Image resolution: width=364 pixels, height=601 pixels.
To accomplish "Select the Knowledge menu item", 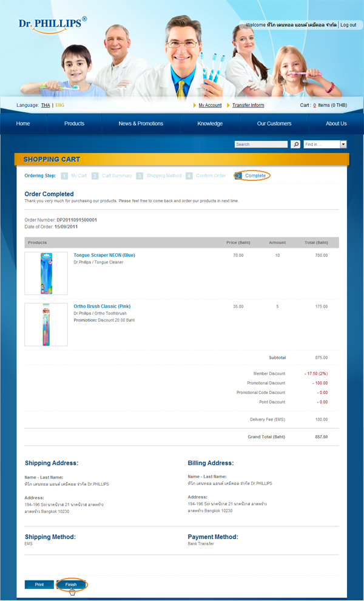I will pyautogui.click(x=210, y=123).
